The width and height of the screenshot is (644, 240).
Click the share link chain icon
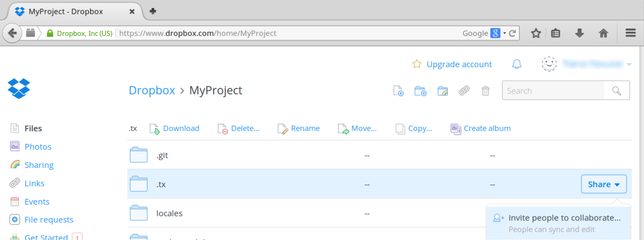[464, 91]
